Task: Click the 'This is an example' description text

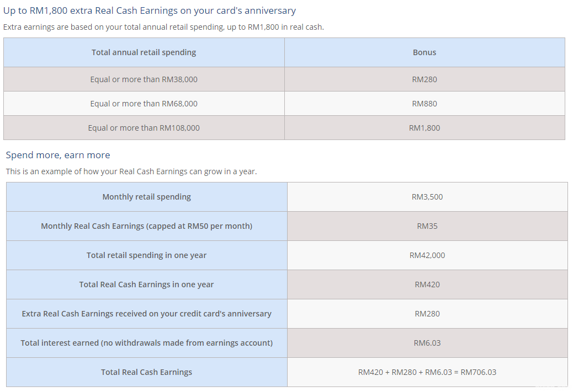Action: tap(131, 171)
